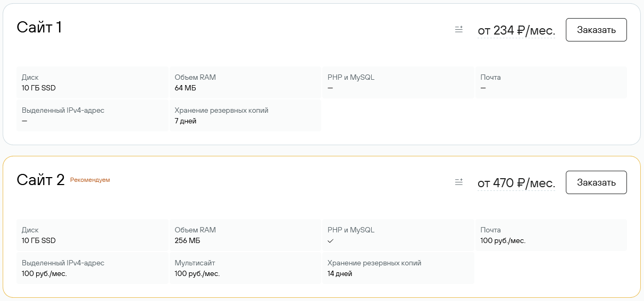Viewport: 644px width, 301px height.
Task: Order the Сайт 2 hosting plan
Action: click(x=596, y=182)
